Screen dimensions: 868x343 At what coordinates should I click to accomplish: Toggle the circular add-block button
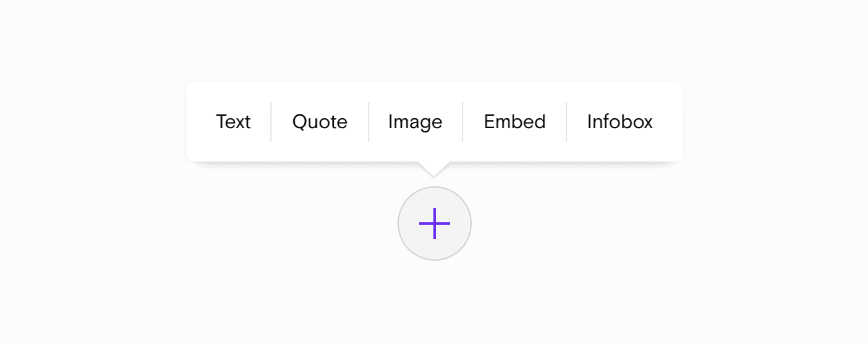pyautogui.click(x=435, y=224)
